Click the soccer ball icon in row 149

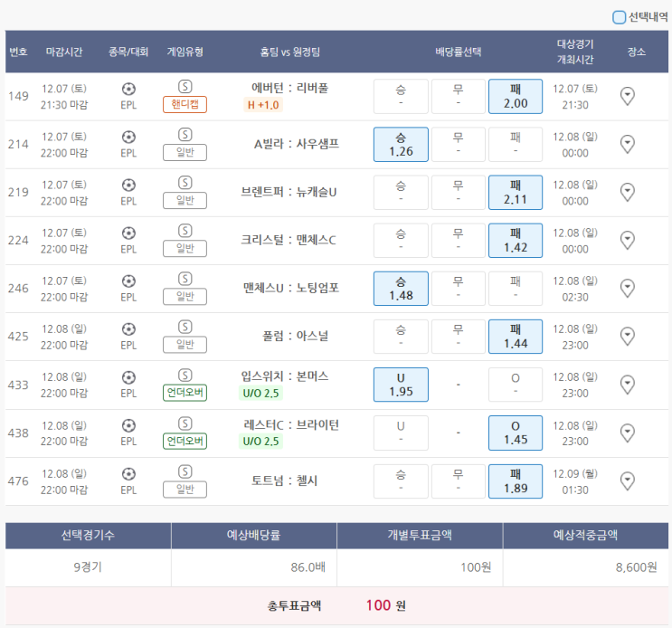128,90
